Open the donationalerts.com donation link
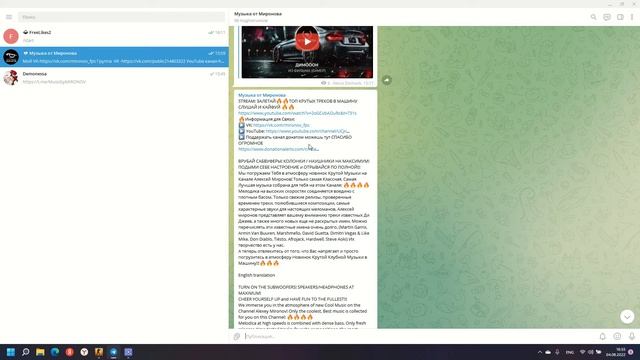This screenshot has width=640, height=360. [x=278, y=149]
